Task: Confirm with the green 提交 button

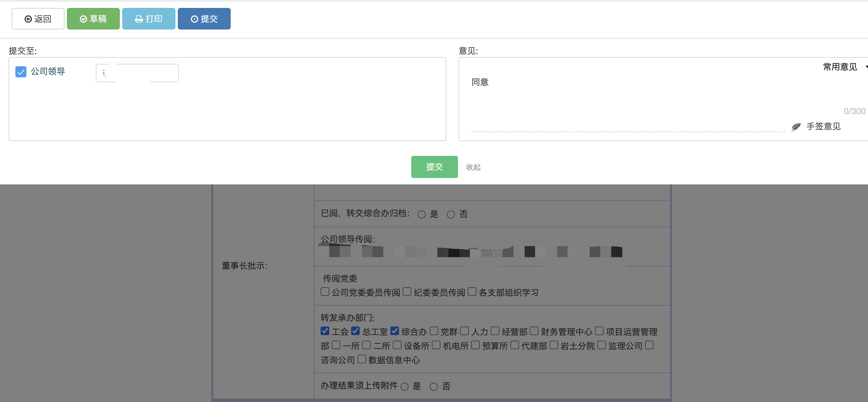Action: point(434,167)
